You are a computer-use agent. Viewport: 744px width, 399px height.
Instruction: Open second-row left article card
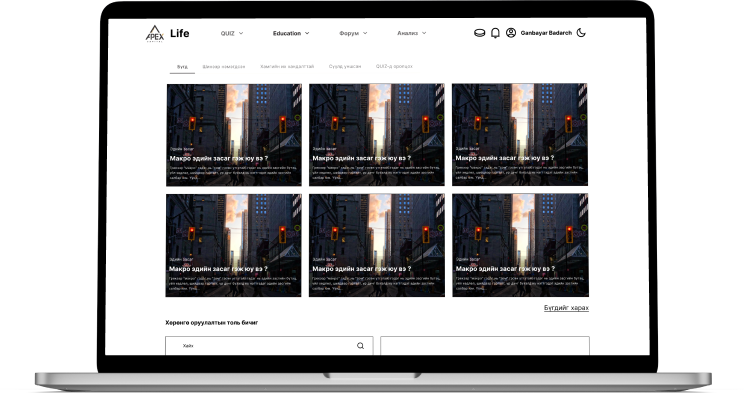click(x=233, y=245)
